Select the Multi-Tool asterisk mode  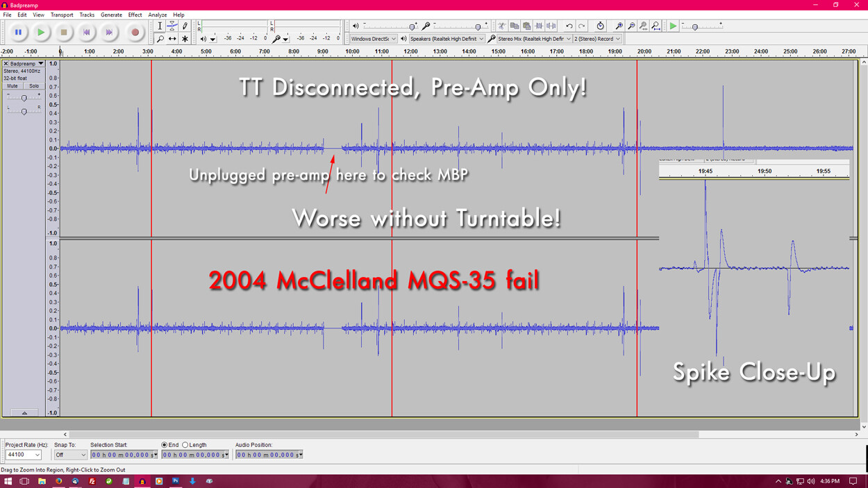coord(185,39)
